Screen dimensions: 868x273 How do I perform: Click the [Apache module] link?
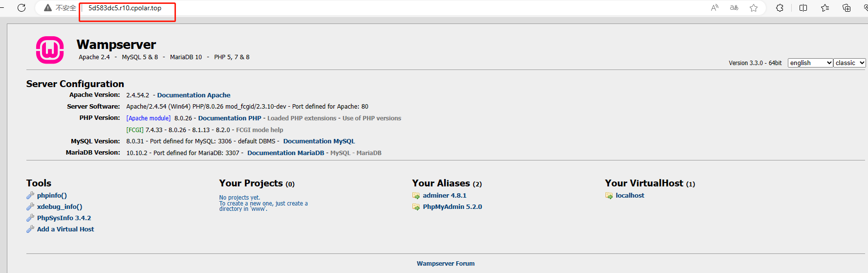(149, 118)
